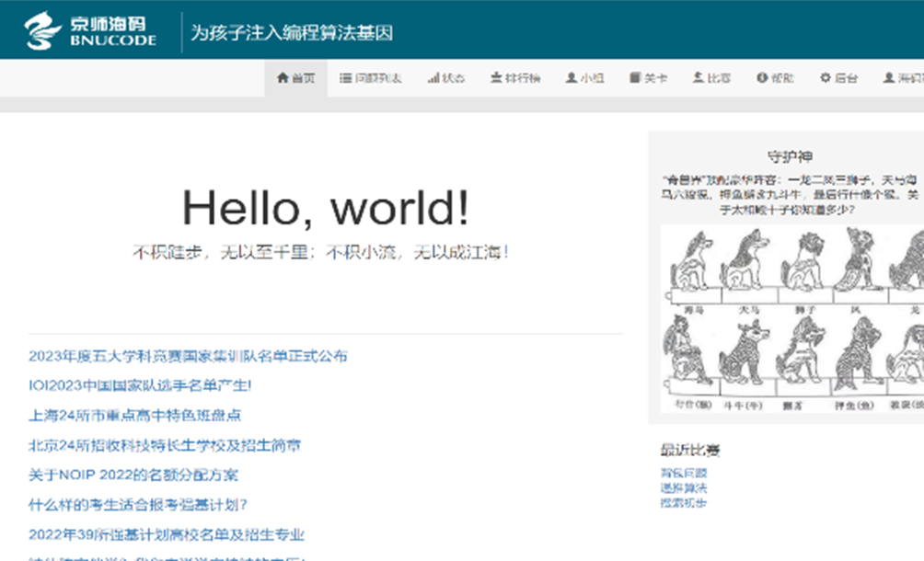Open recent contest 背包问题
Screen dimensions: 924x561
click(x=684, y=473)
